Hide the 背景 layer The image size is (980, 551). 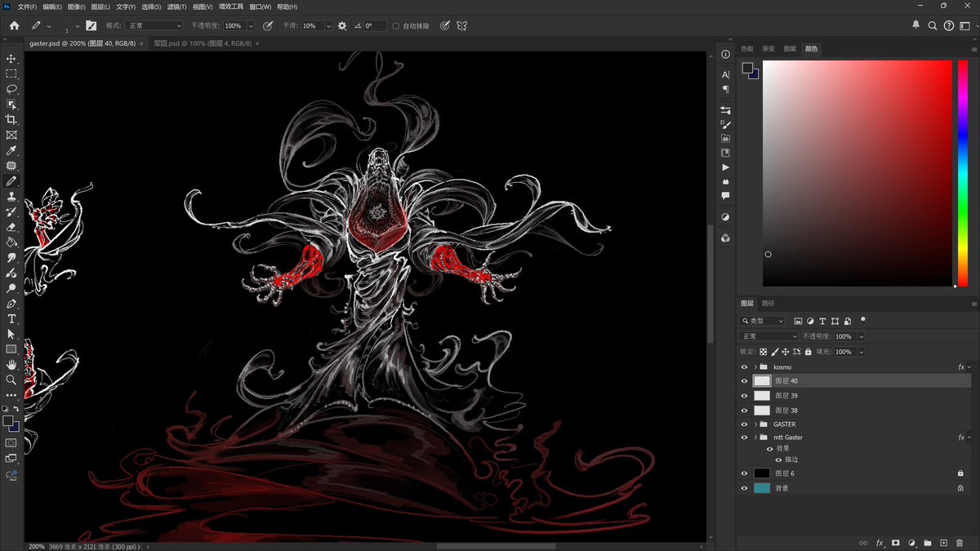pos(744,488)
